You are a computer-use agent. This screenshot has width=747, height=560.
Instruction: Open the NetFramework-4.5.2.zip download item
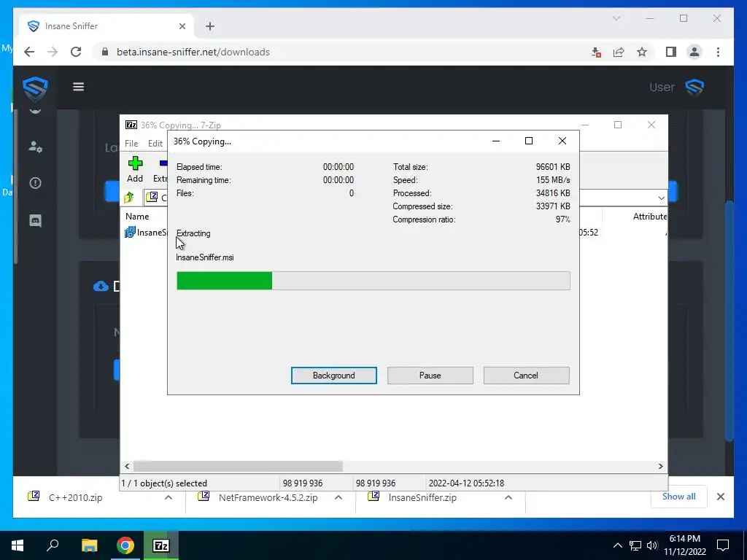(268, 497)
